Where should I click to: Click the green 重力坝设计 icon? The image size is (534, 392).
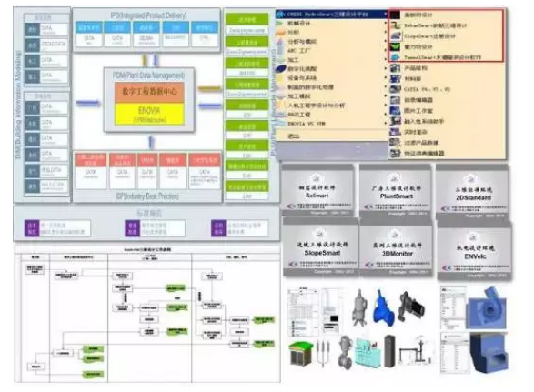[395, 46]
